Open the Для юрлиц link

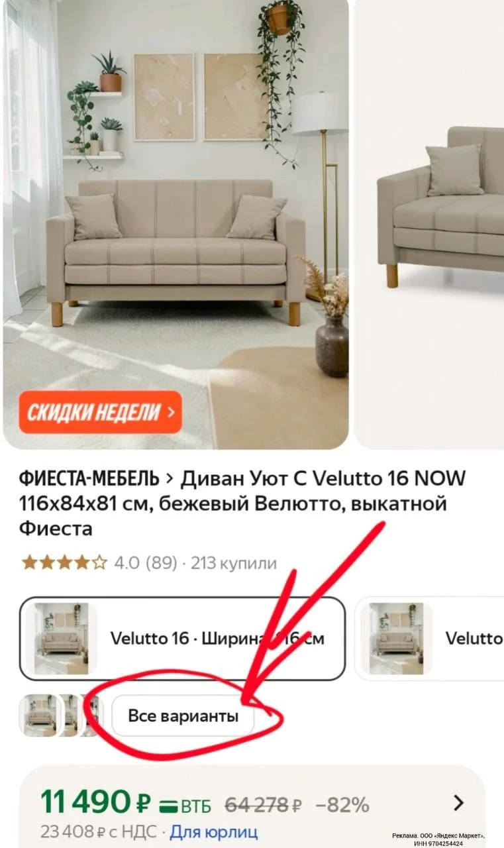coord(214,831)
